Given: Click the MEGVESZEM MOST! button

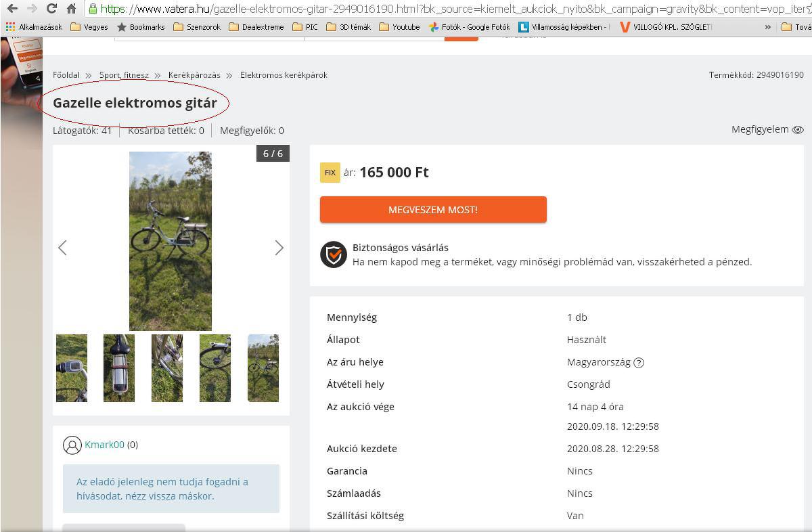Looking at the screenshot, I should point(433,210).
